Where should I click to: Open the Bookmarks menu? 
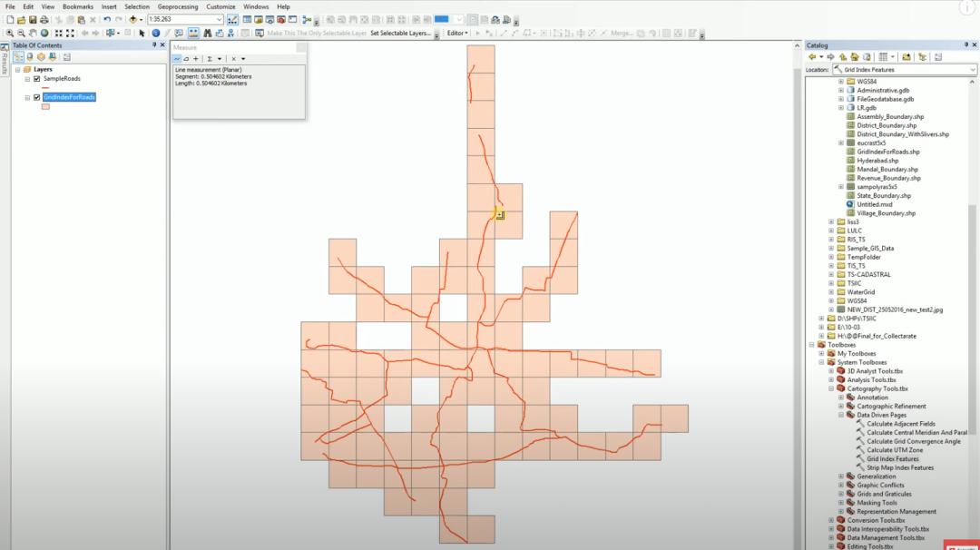pos(78,7)
